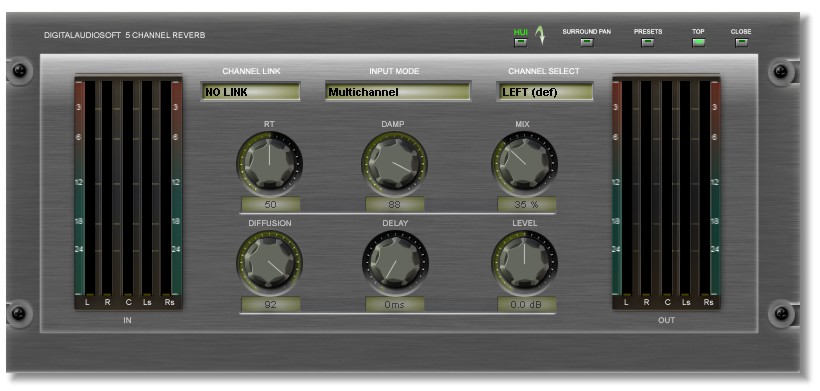Screen dimensions: 820x391
Task: Click the IN label below input meters
Action: (x=127, y=320)
